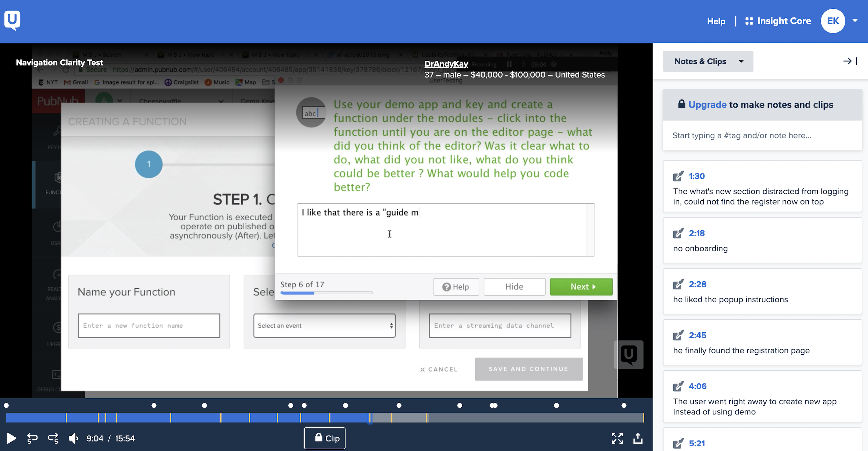Click the Enter a new function name field
Viewport: 868px width, 451px height.
point(149,326)
